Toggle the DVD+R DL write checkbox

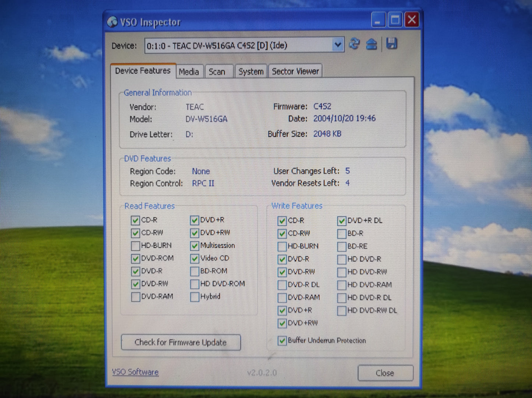coord(342,221)
